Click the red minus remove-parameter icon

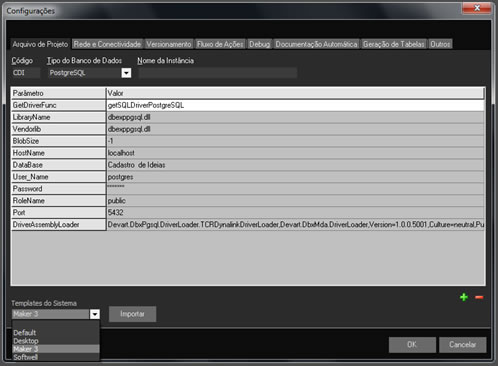pyautogui.click(x=479, y=297)
